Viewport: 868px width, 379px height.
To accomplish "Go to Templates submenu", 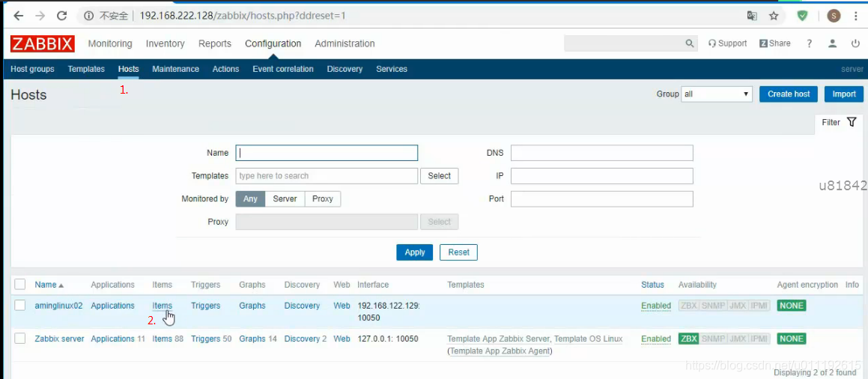I will coord(86,69).
